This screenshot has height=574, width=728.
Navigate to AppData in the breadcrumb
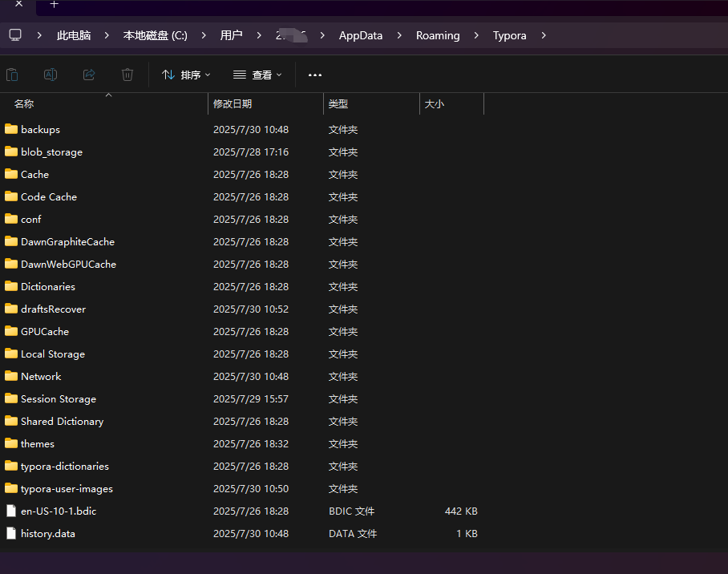click(360, 35)
